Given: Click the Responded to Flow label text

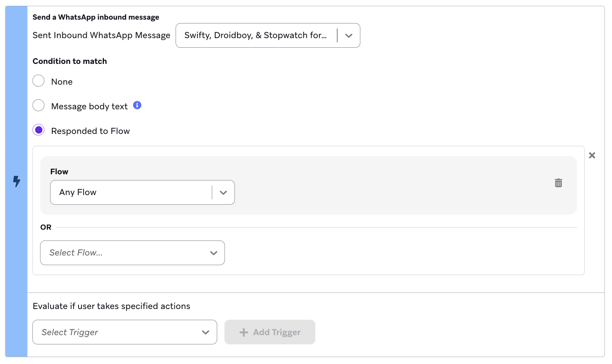Looking at the screenshot, I should coord(90,131).
